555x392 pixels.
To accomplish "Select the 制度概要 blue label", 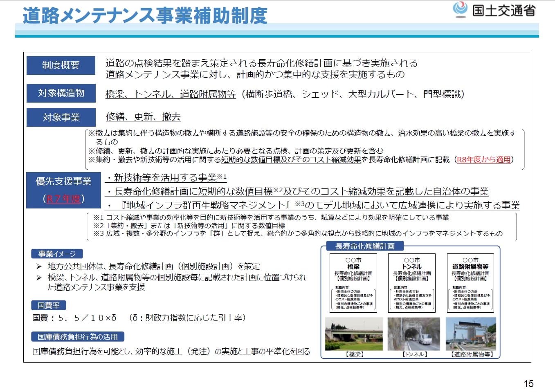I will [61, 65].
